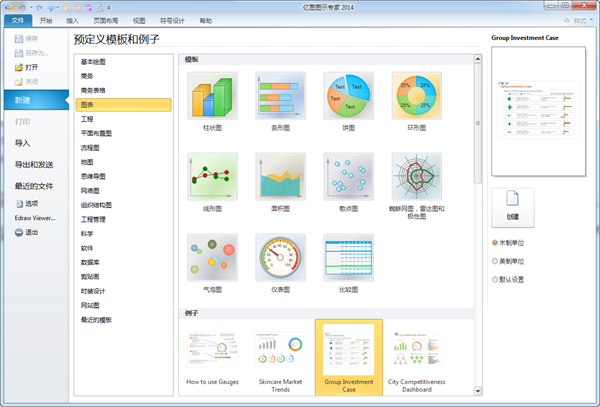Select the Group Investment Case example
This screenshot has height=407, width=600.
pos(349,358)
